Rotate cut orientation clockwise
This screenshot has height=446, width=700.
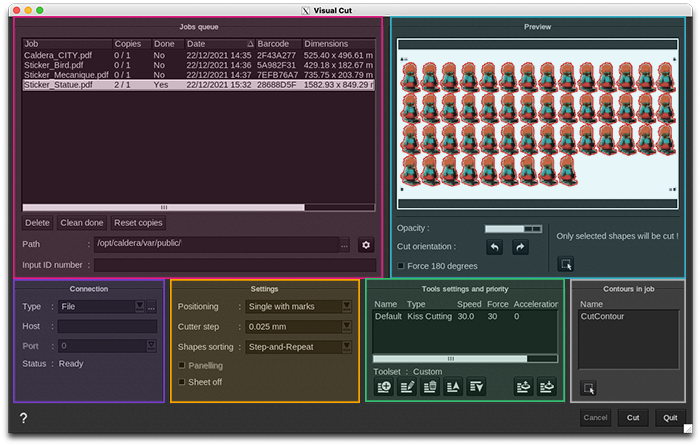(519, 246)
